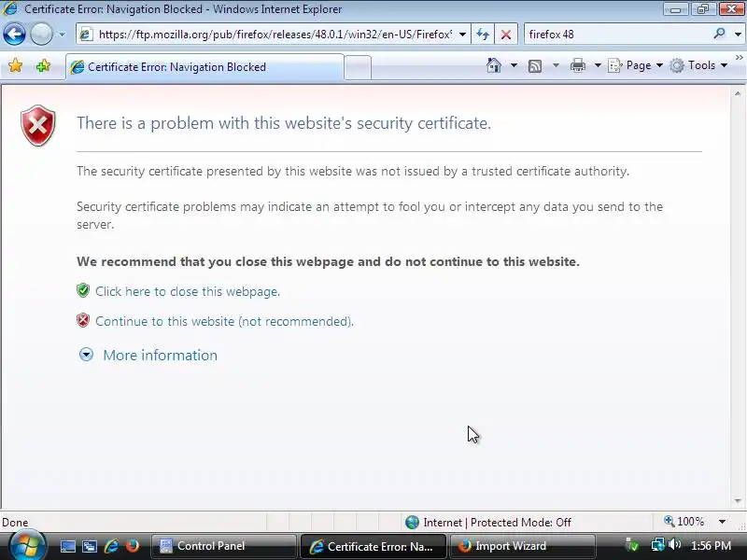Click the small red shield continue icon
Screen dimensions: 747x560
click(83, 320)
